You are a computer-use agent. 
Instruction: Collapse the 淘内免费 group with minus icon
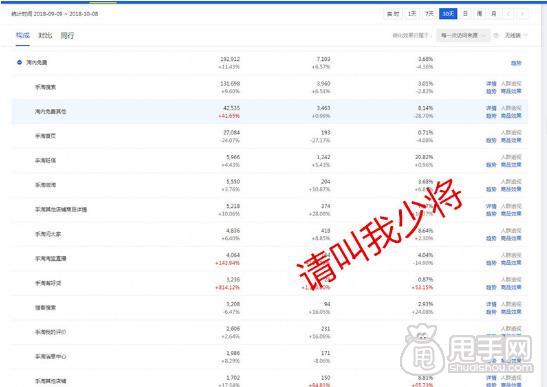(x=20, y=62)
